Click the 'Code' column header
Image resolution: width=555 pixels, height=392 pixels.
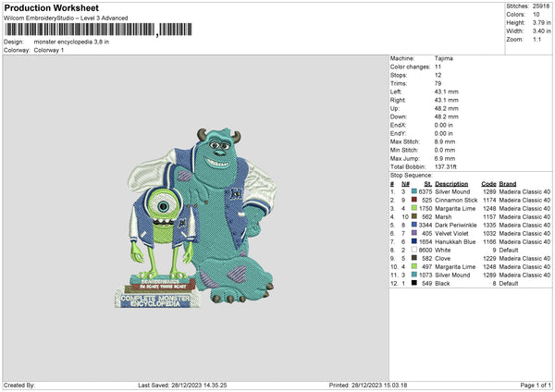(488, 184)
